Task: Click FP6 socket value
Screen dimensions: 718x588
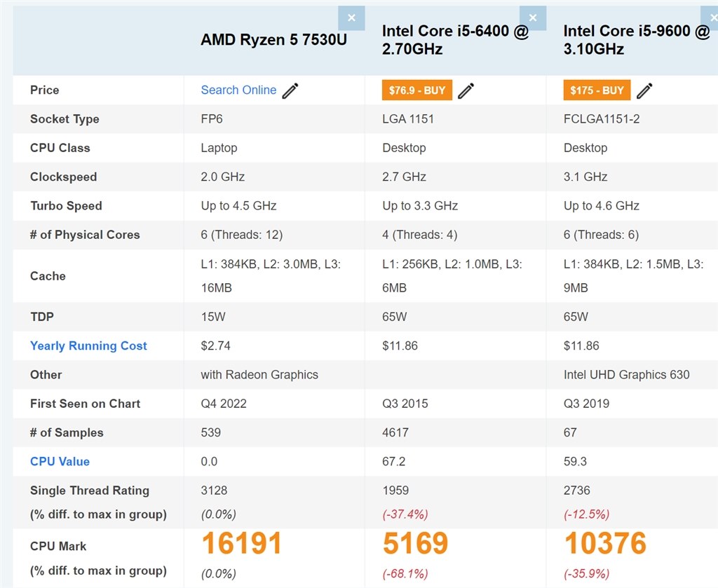Action: coord(212,119)
